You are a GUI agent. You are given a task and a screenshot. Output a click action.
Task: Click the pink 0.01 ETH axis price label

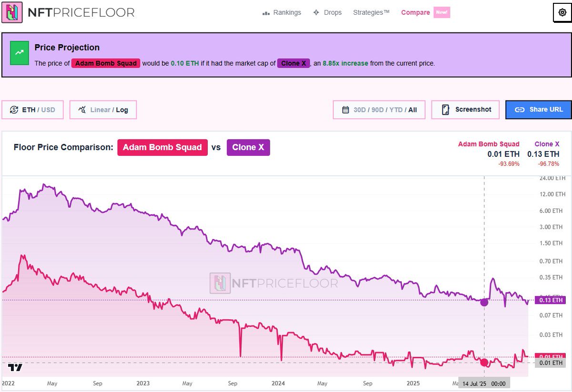tap(551, 356)
